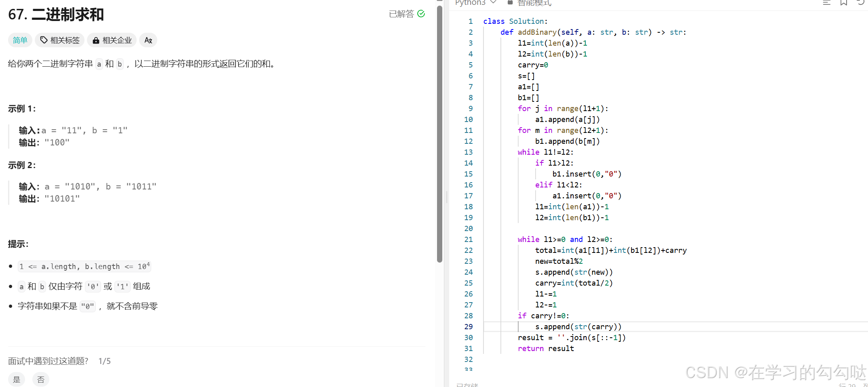The image size is (868, 387).
Task: Click the tag icon on 相关标签 badge
Action: (44, 40)
